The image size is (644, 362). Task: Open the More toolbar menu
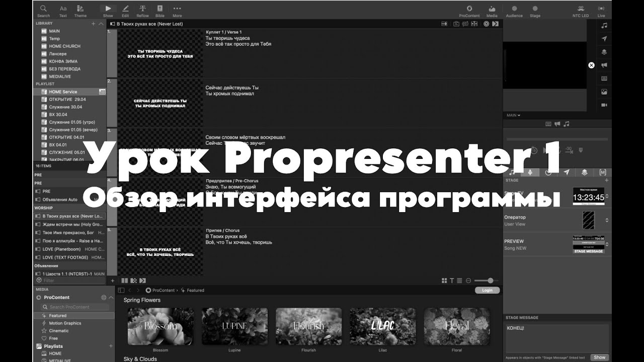[x=177, y=11]
